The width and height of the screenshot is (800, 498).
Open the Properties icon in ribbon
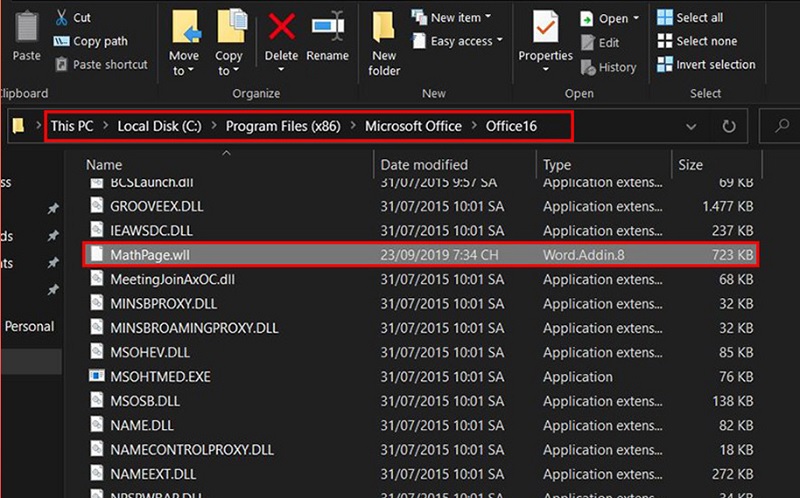(545, 28)
